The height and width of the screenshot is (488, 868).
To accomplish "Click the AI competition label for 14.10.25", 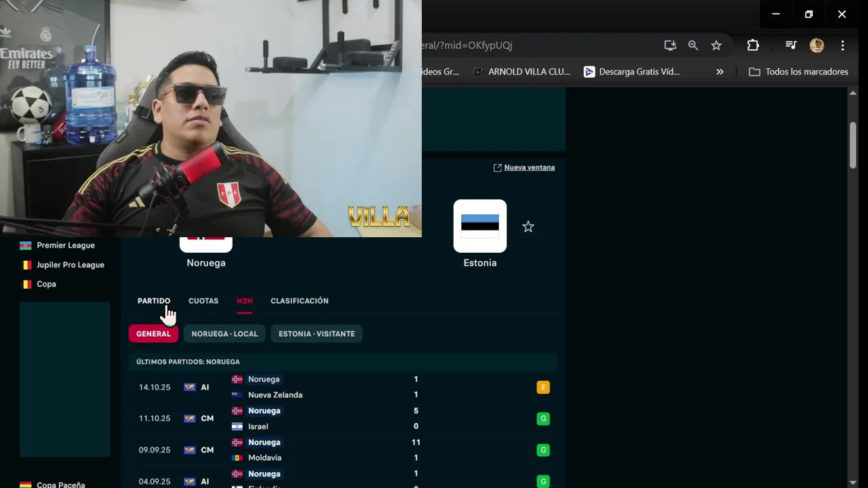I will pos(205,388).
